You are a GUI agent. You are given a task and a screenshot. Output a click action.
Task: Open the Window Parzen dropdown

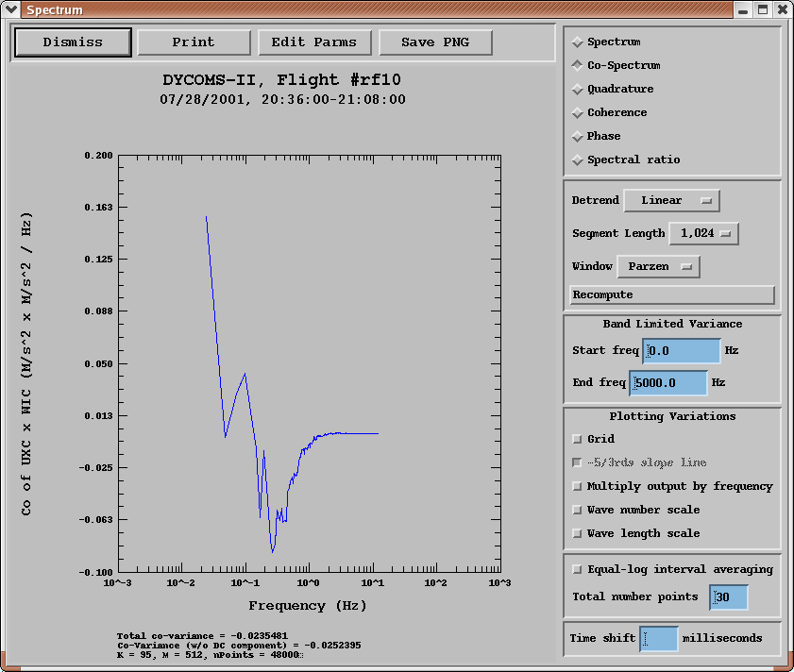pos(658,267)
